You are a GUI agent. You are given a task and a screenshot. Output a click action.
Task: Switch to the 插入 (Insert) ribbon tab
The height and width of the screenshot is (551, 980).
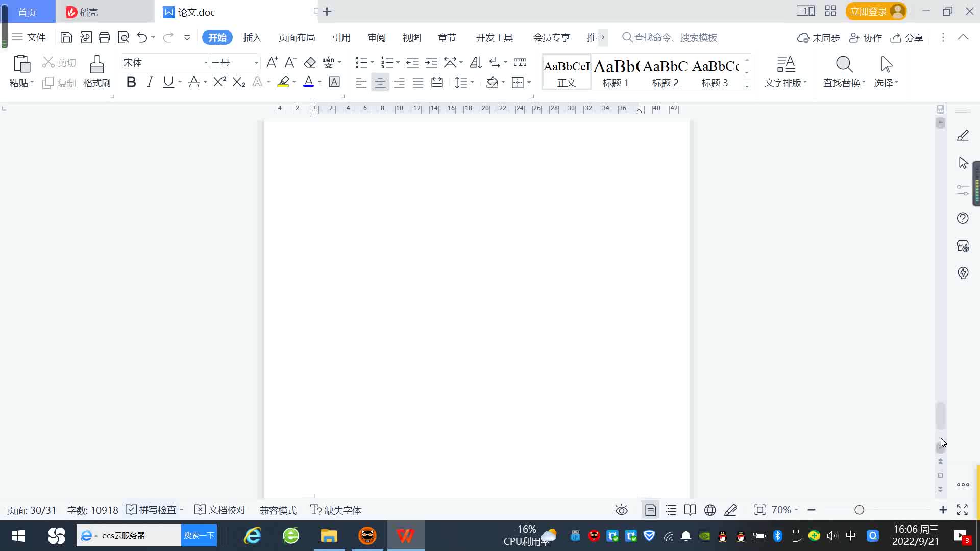[252, 37]
